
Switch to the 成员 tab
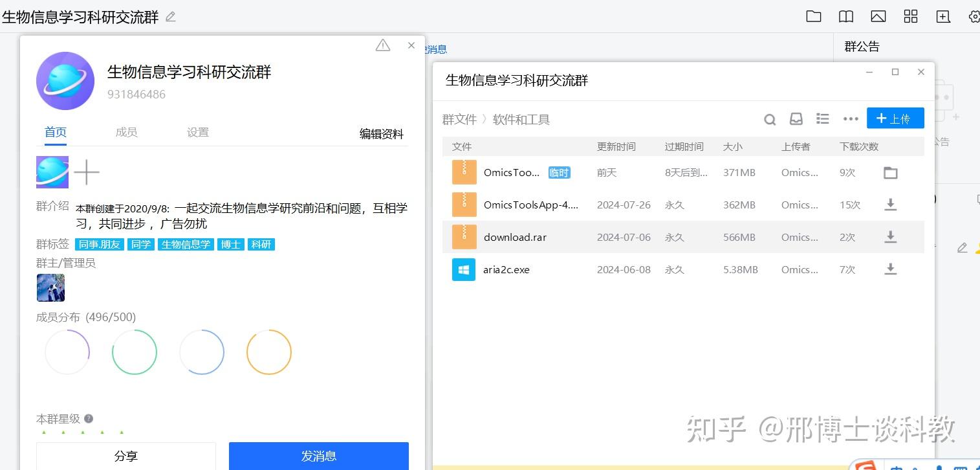(127, 132)
